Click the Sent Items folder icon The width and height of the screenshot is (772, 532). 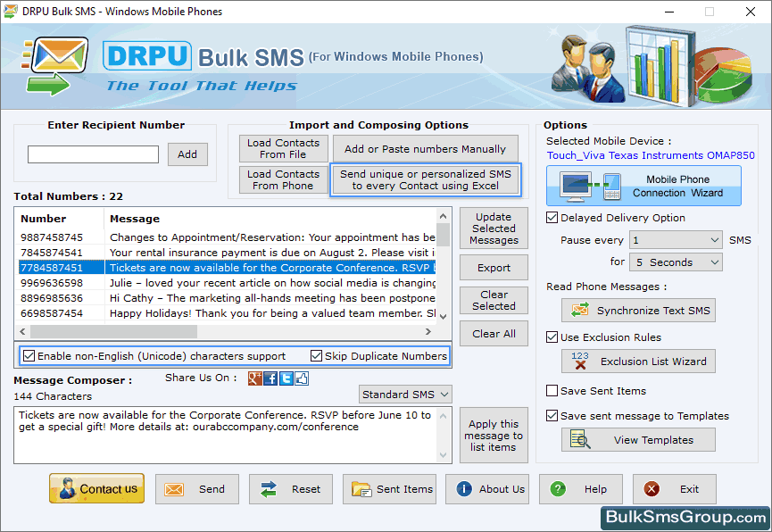(361, 489)
